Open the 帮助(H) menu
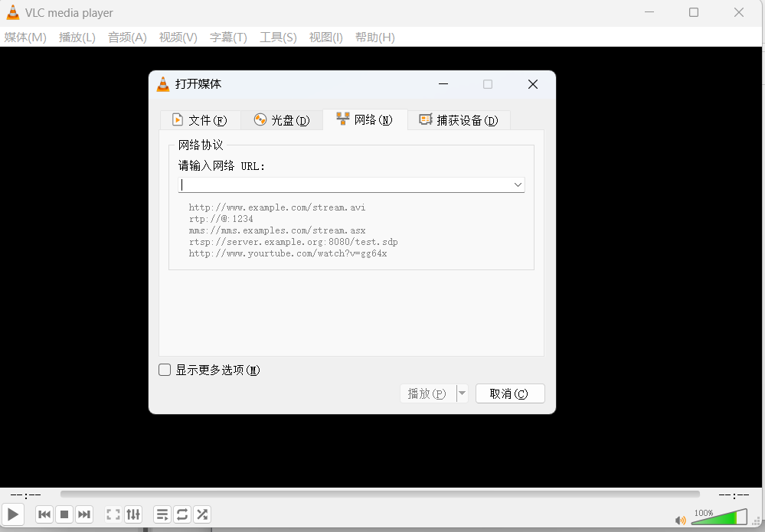 374,38
